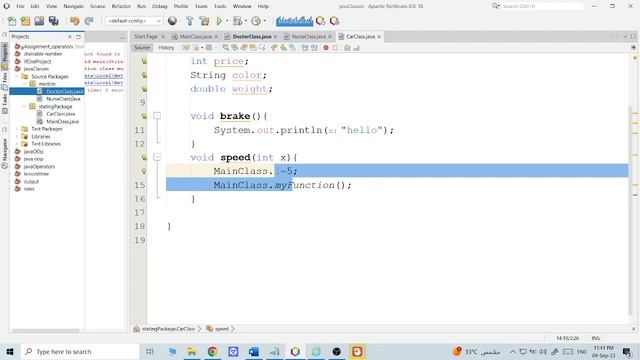
Task: Click the Debug Project icon
Action: [x=237, y=21]
